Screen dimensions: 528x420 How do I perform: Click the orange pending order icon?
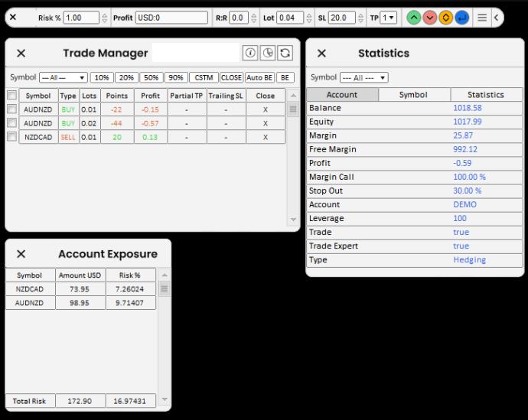click(x=445, y=17)
